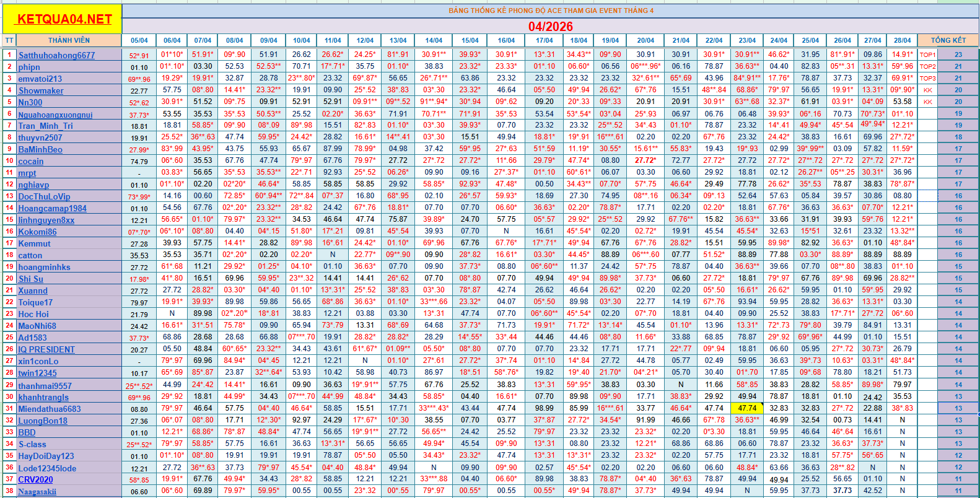The width and height of the screenshot is (980, 498).
Task: Click the S-class member name
Action: tap(32, 444)
